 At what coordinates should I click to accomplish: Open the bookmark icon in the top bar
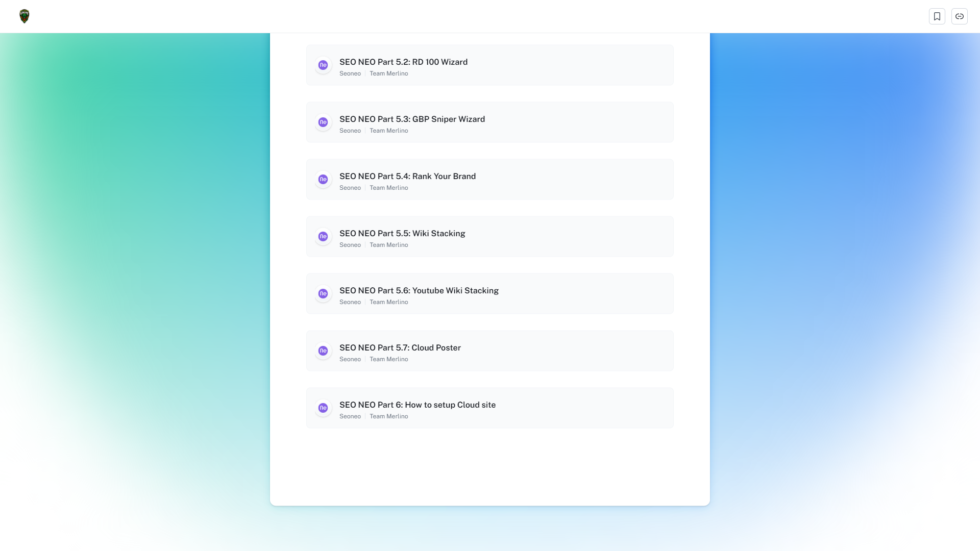click(x=937, y=16)
